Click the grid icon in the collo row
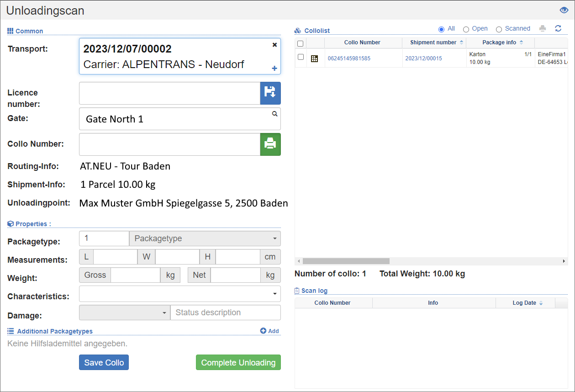Screen dimensions: 575x392 (x=314, y=58)
